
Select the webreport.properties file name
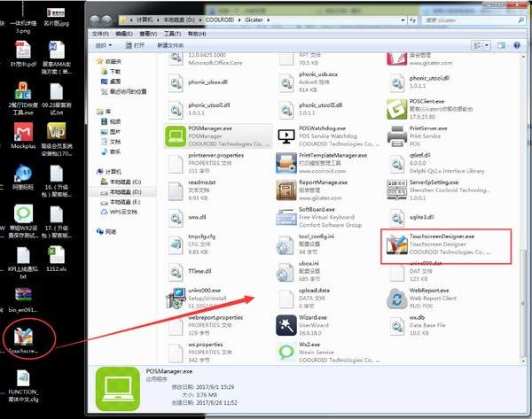[x=215, y=317]
